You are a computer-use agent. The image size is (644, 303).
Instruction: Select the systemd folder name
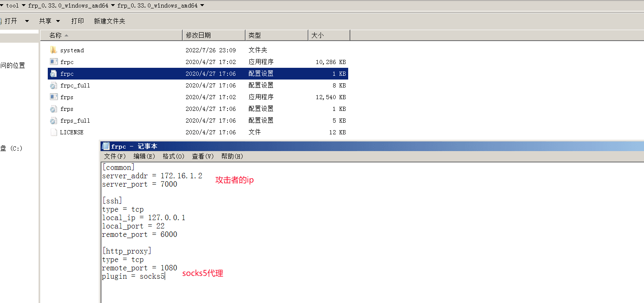click(72, 50)
